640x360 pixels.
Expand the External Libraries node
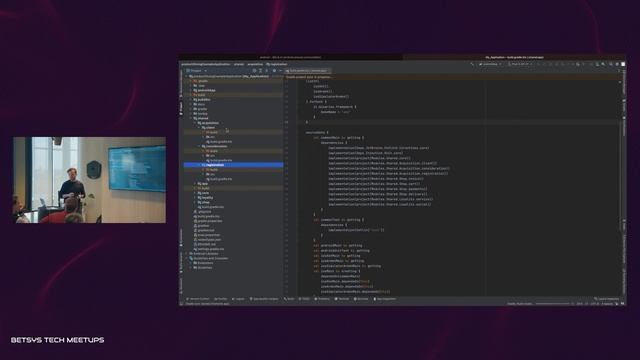coord(187,254)
